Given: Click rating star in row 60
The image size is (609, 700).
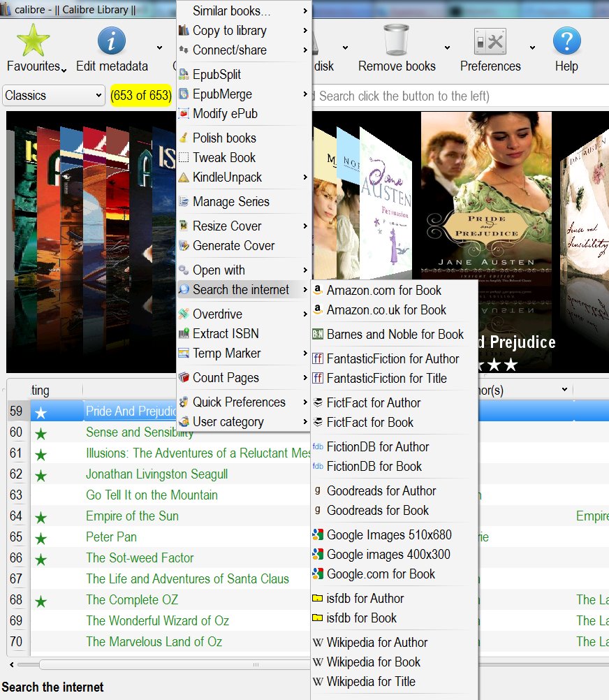Looking at the screenshot, I should (41, 433).
